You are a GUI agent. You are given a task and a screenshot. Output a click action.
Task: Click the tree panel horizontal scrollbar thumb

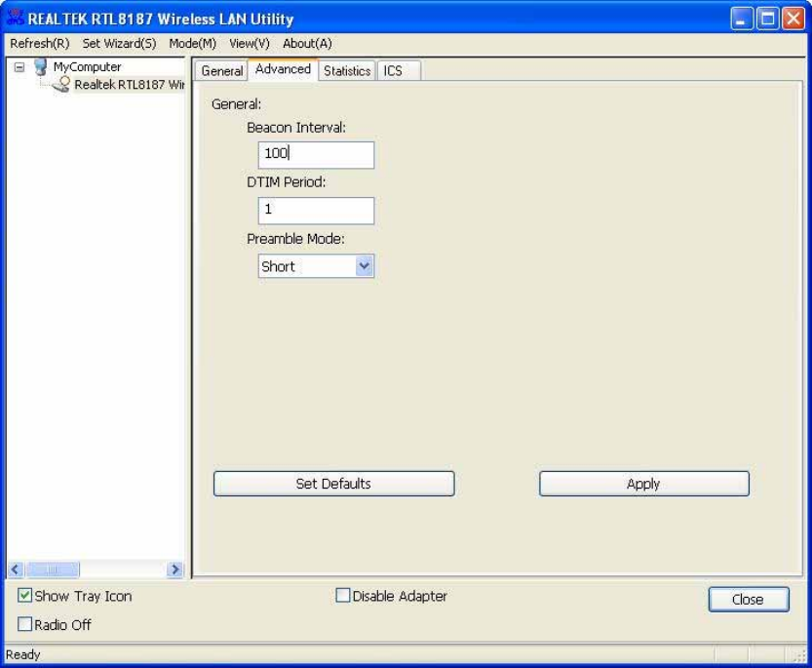pyautogui.click(x=53, y=570)
